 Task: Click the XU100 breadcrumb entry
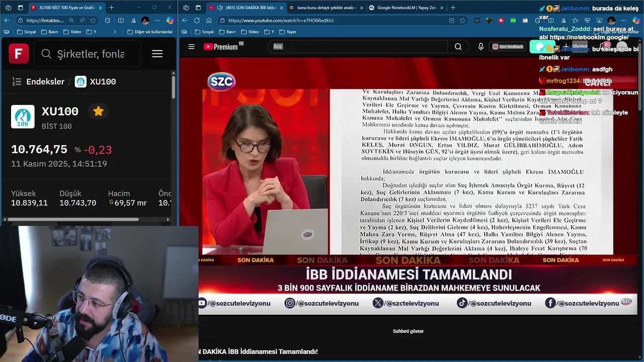pyautogui.click(x=96, y=81)
